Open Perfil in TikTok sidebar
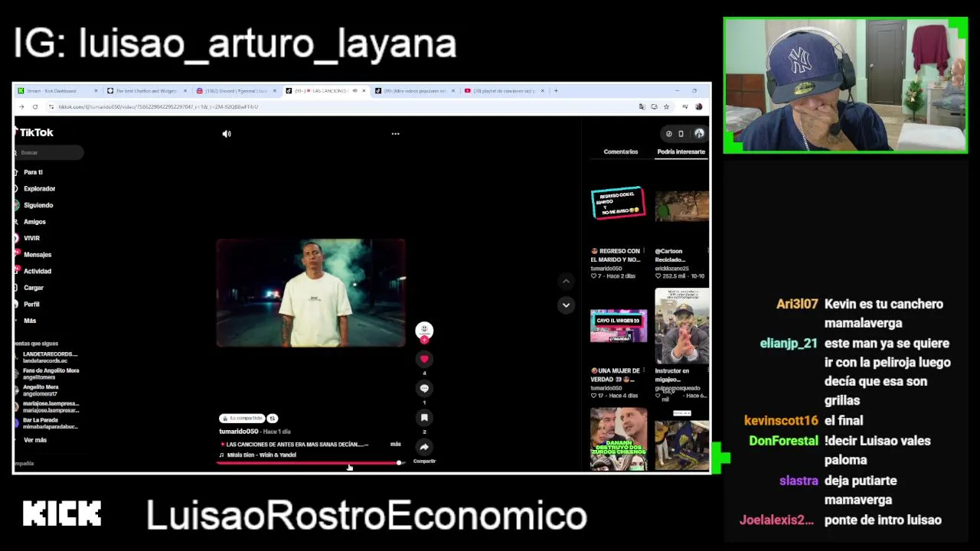 [x=31, y=304]
